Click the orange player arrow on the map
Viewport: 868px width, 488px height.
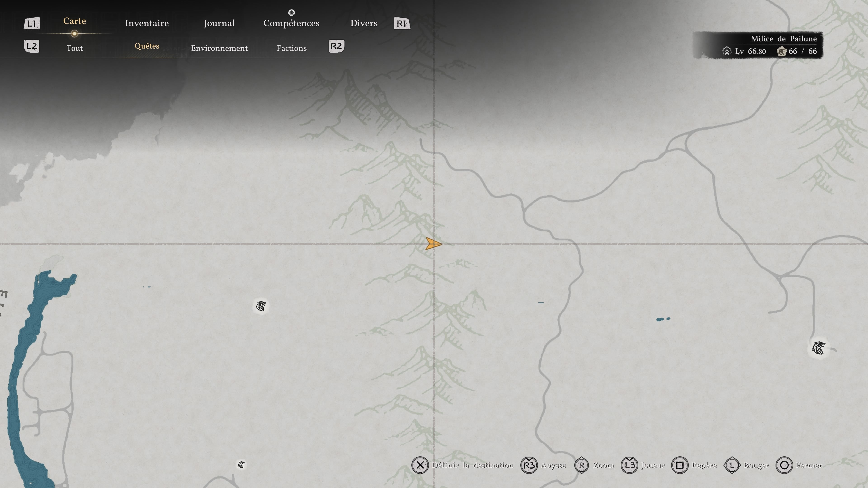pyautogui.click(x=434, y=244)
